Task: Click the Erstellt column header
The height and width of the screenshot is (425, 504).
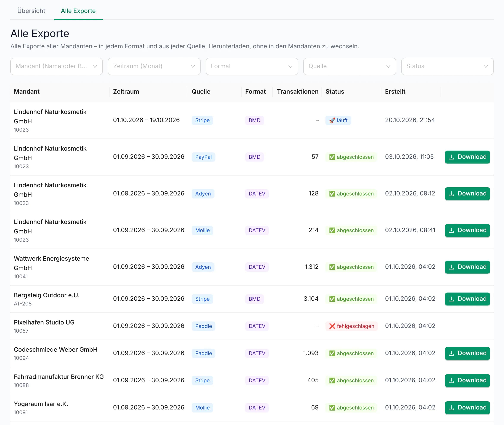Action: click(395, 91)
